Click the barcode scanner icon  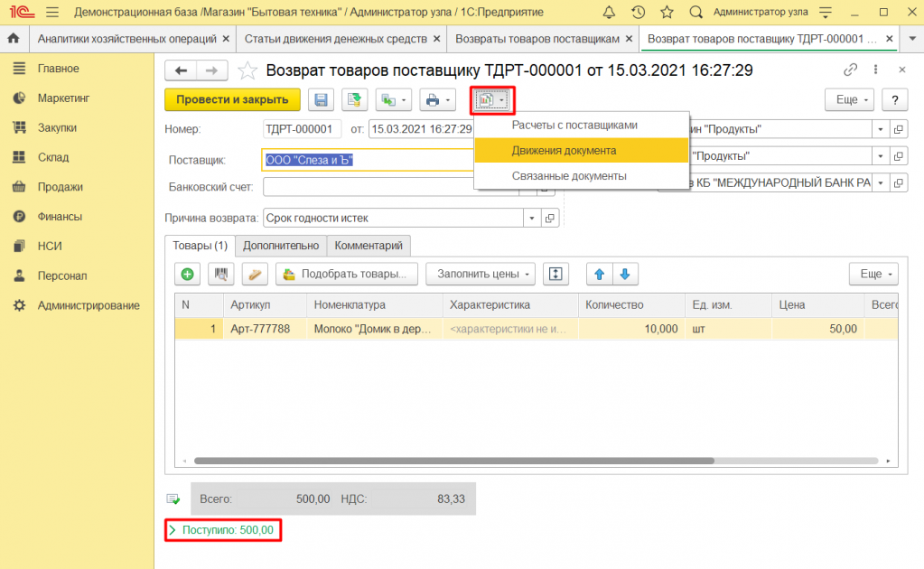[220, 274]
